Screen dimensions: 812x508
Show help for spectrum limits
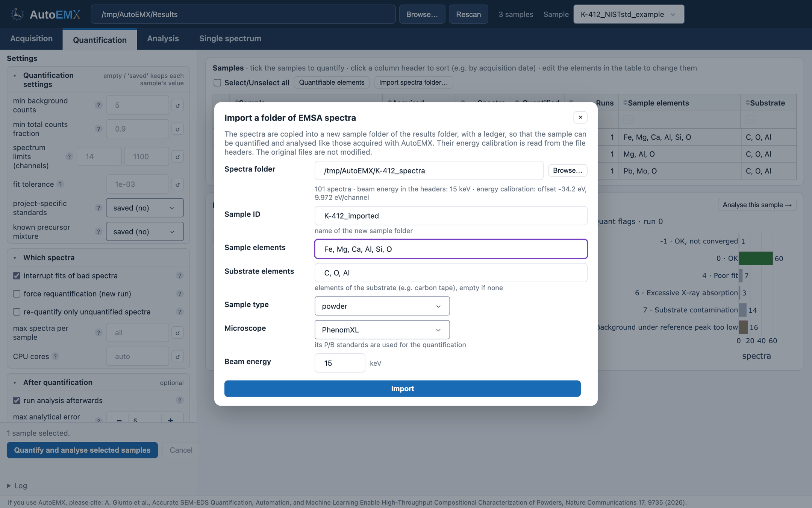click(69, 157)
